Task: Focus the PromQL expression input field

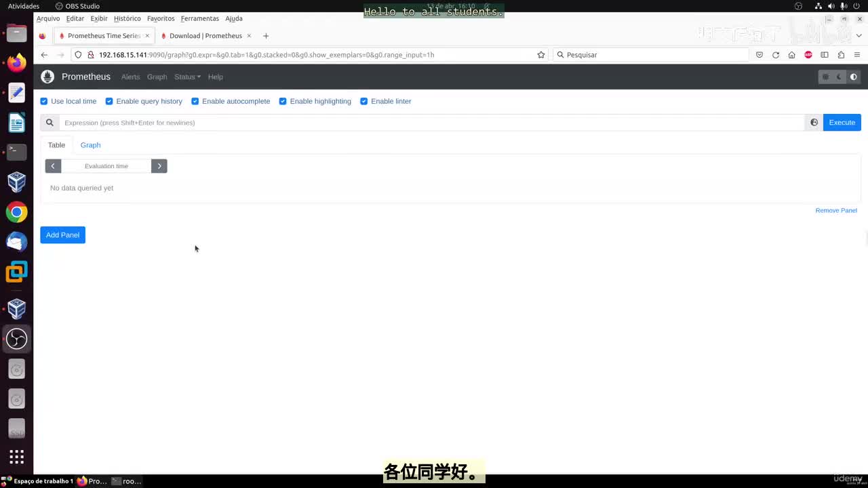Action: click(432, 123)
